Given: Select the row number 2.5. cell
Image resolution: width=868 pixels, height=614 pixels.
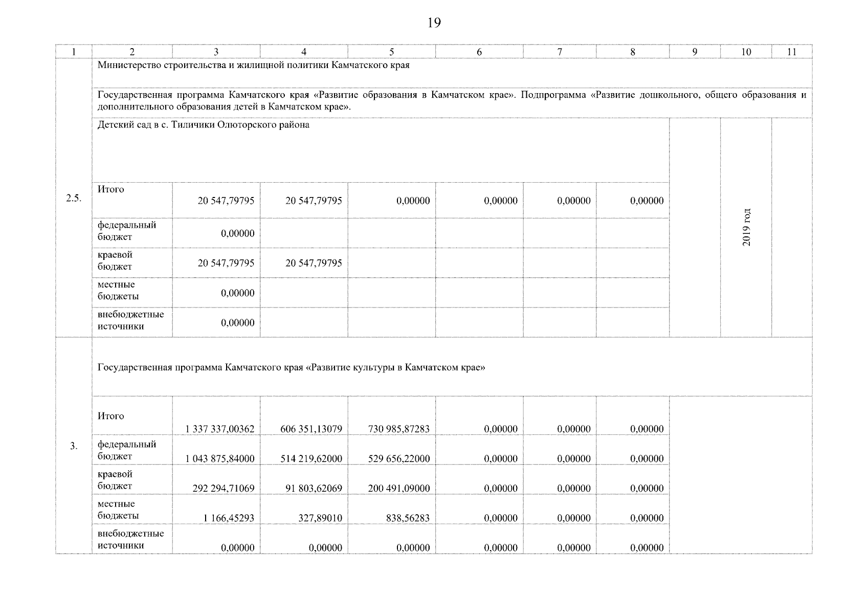Looking at the screenshot, I should coord(74,199).
